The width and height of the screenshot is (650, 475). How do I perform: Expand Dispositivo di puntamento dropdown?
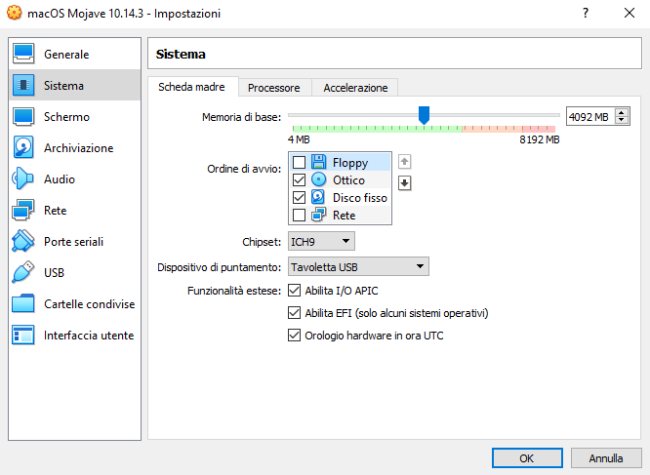tap(358, 267)
